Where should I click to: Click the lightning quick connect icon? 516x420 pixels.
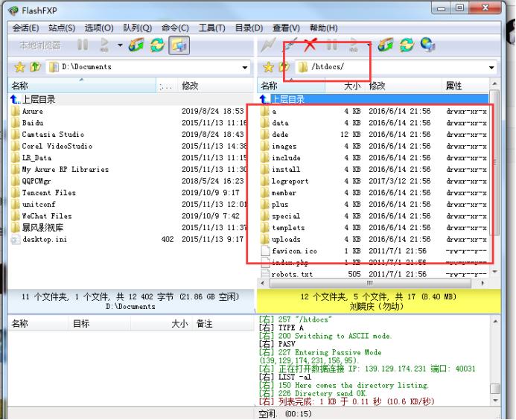point(268,45)
